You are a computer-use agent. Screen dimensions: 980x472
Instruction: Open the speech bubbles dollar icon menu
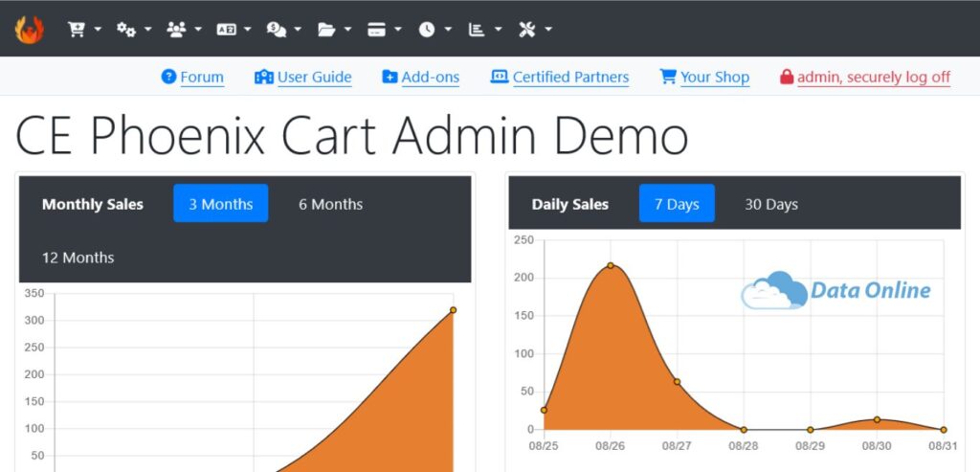pos(283,30)
